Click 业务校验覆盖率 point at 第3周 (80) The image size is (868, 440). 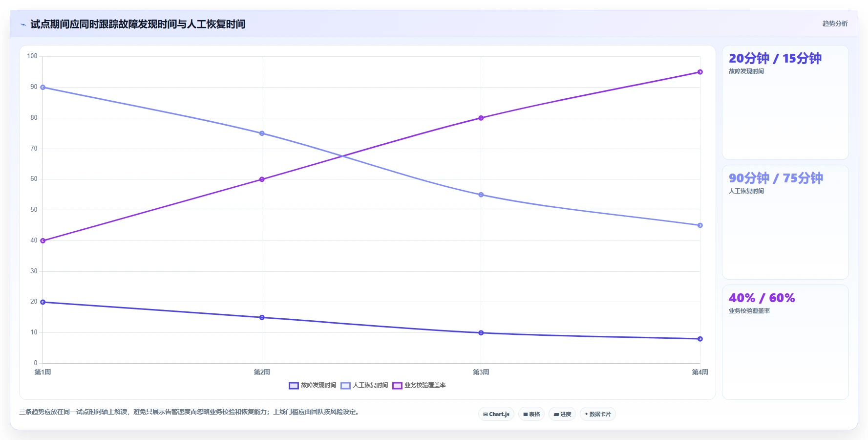click(481, 118)
